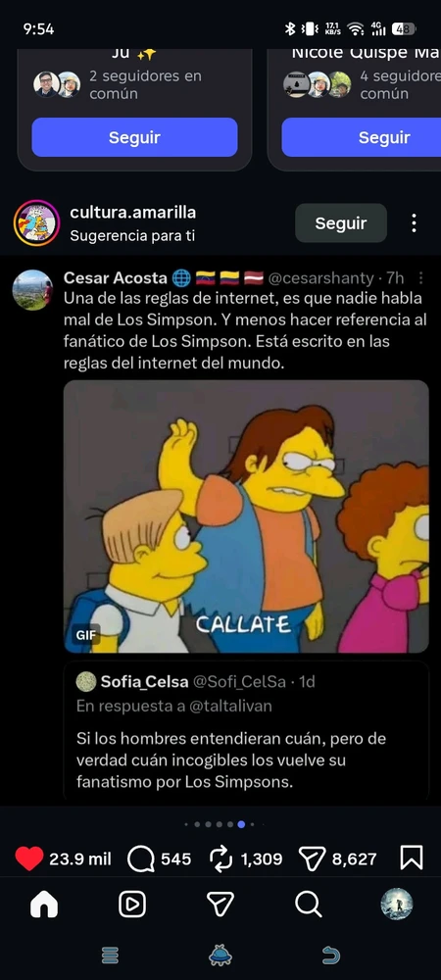Viewport: 441px width, 980px height.
Task: Follow cultura.amarilla with Seguir button
Action: (340, 223)
